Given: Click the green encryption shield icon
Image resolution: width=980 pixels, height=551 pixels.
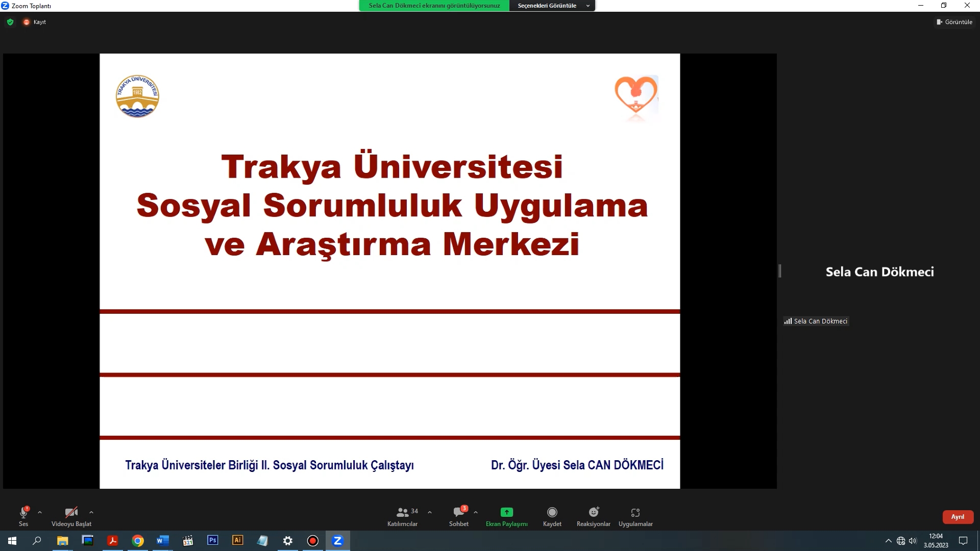Looking at the screenshot, I should pos(10,22).
